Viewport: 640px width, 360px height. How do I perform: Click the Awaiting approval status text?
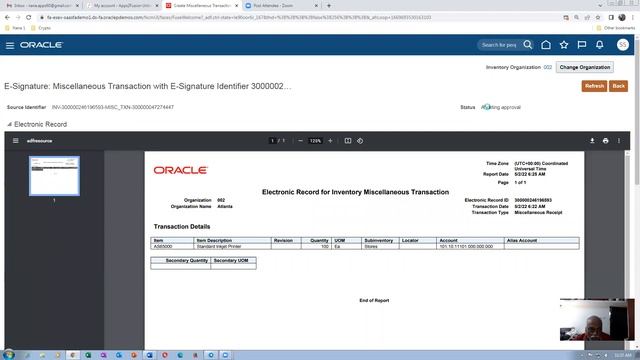click(x=501, y=107)
